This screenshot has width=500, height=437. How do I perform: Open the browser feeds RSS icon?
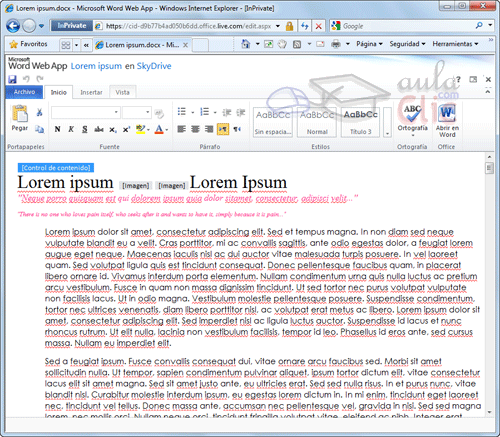pos(297,44)
